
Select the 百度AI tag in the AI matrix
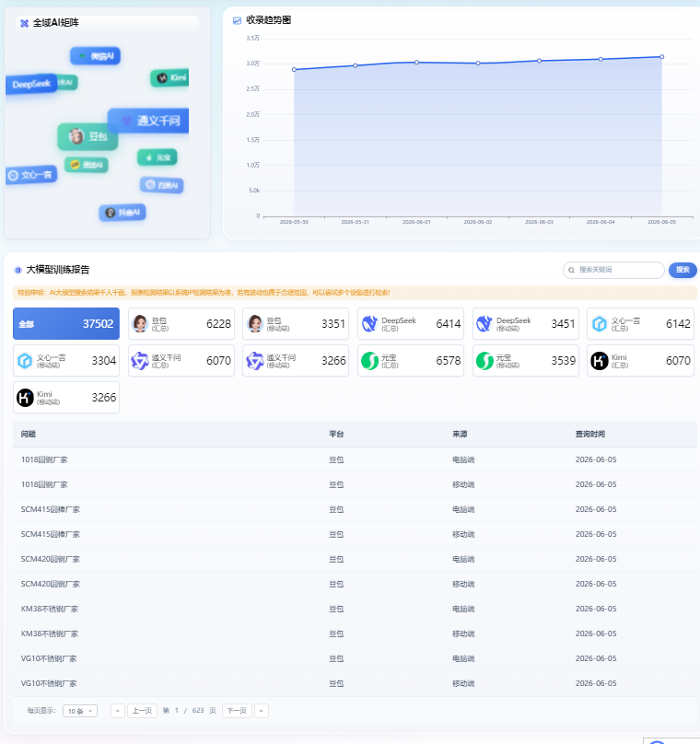coord(162,185)
